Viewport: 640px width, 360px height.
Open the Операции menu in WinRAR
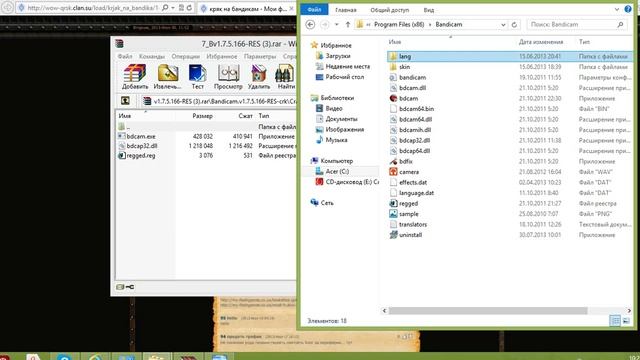coord(185,56)
